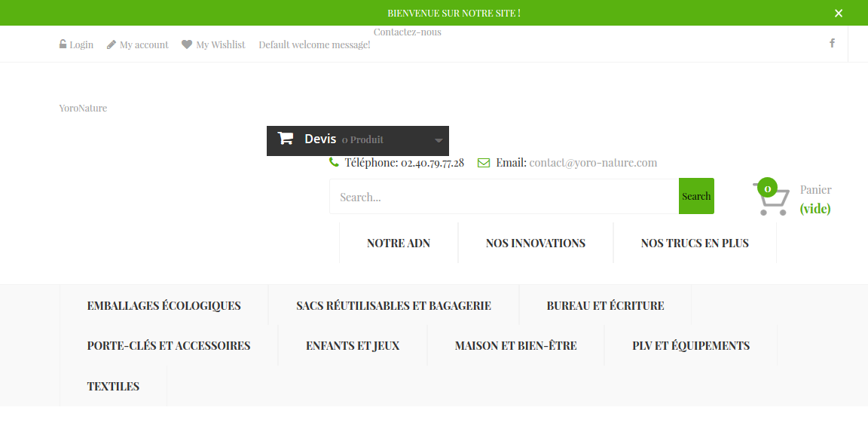Select the ENFANTS ET JEUX category
This screenshot has width=868, height=444.
pyautogui.click(x=353, y=345)
